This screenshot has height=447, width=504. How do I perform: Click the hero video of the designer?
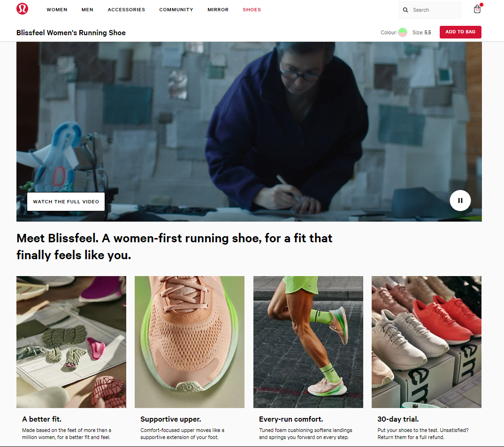coord(249,131)
